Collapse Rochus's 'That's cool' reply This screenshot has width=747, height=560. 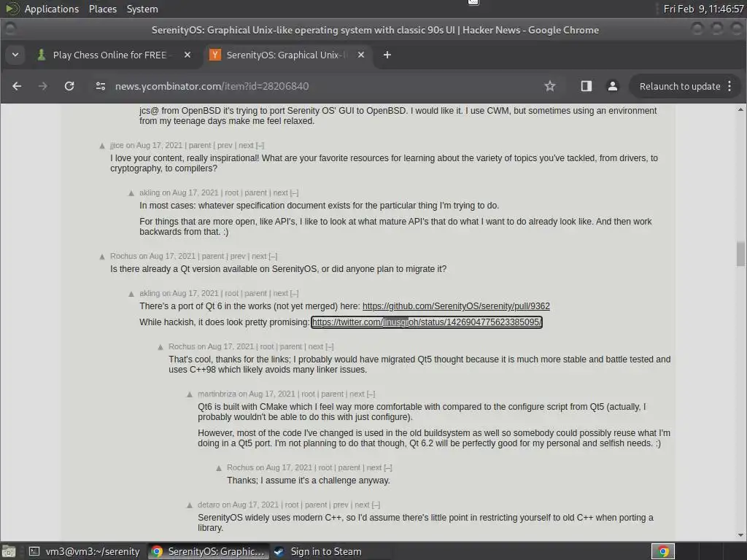coord(329,346)
